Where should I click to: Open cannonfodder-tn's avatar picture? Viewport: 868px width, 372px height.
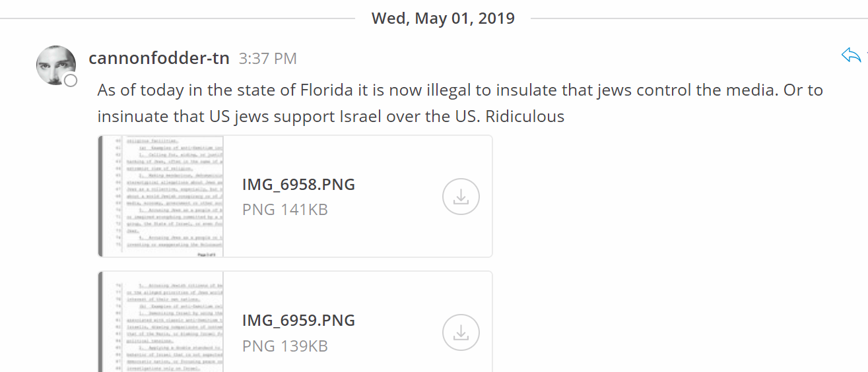[x=55, y=65]
